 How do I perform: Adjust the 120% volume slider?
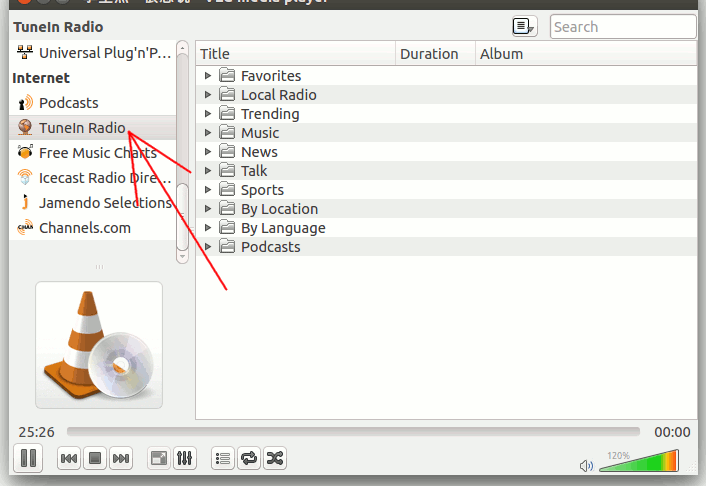tap(639, 461)
